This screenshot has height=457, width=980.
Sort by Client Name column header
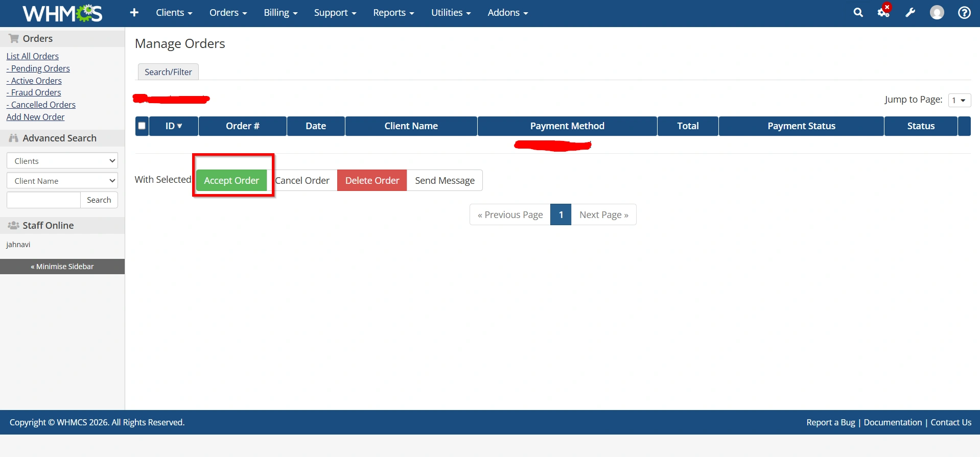pyautogui.click(x=411, y=126)
